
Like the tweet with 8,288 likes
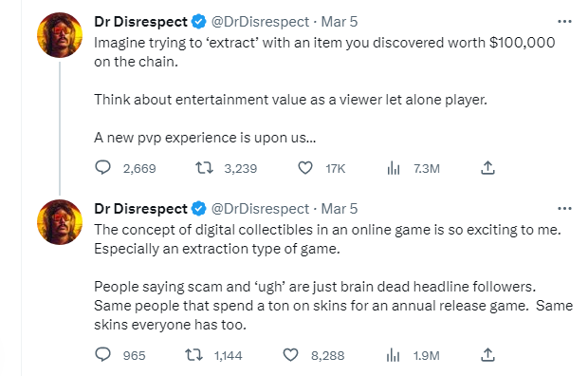(x=290, y=354)
